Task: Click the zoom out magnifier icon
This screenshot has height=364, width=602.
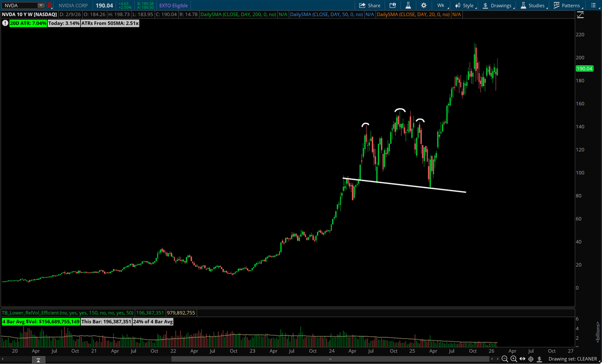Action: (505, 359)
